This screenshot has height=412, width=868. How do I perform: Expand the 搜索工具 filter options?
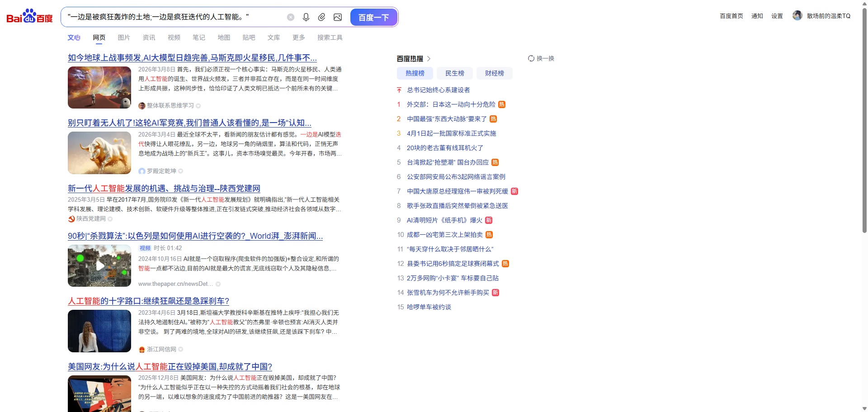(x=330, y=38)
